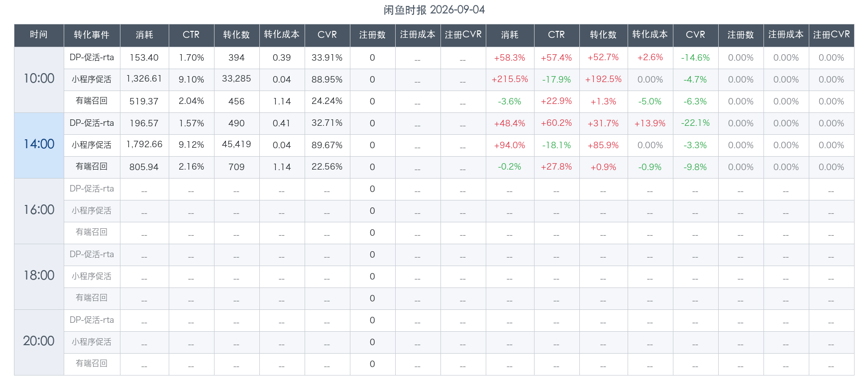Click the change value -5.0%
The height and width of the screenshot is (379, 868).
pyautogui.click(x=650, y=101)
